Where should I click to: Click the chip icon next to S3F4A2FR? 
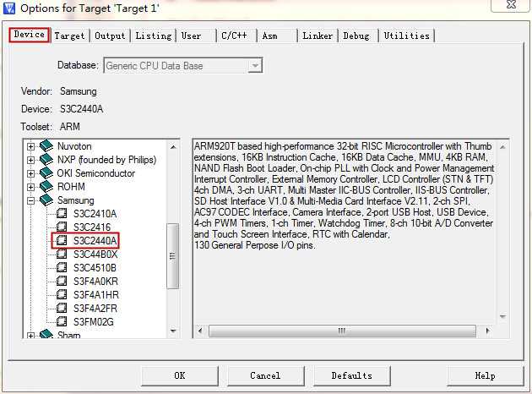point(62,308)
